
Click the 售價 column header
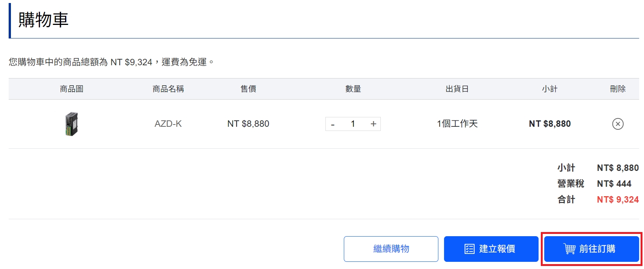coord(248,89)
